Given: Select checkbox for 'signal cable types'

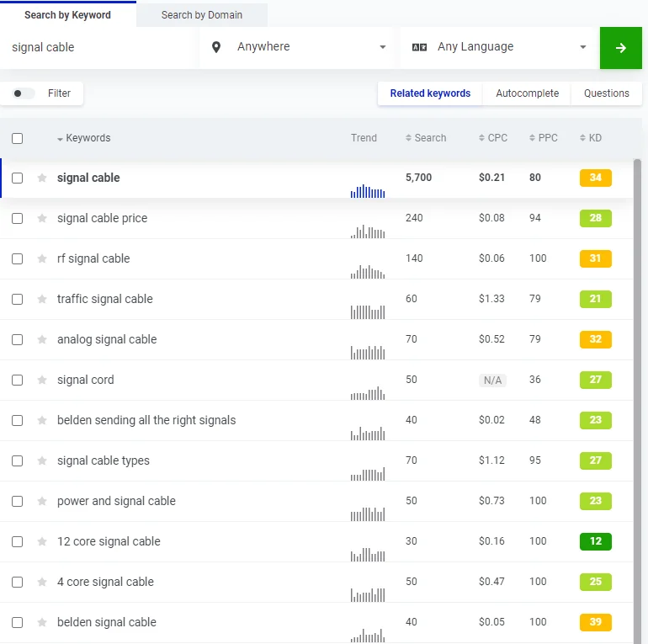Looking at the screenshot, I should pos(17,461).
